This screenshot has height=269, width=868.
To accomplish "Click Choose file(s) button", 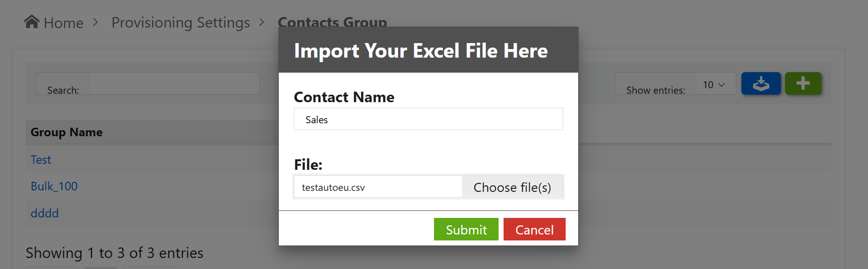I will [513, 187].
